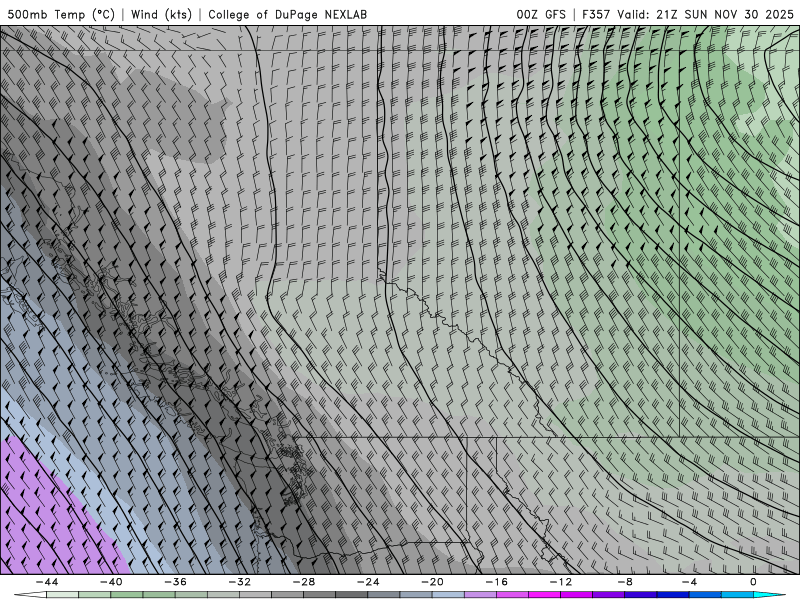Screen dimensions: 800x600
Task: Click the -40 color scale label
Action: click(x=111, y=582)
